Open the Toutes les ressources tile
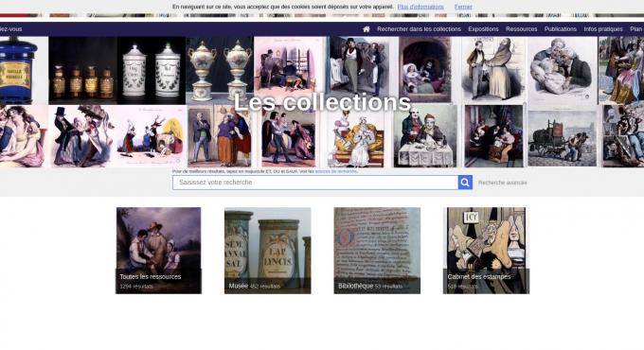The width and height of the screenshot is (644, 350). click(x=158, y=251)
